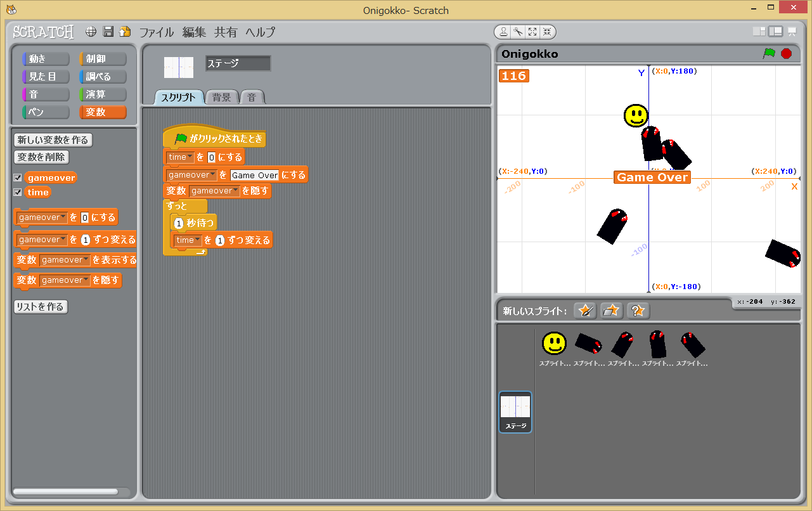The image size is (812, 511).
Task: Switch to the スクリプト tab
Action: click(x=179, y=98)
